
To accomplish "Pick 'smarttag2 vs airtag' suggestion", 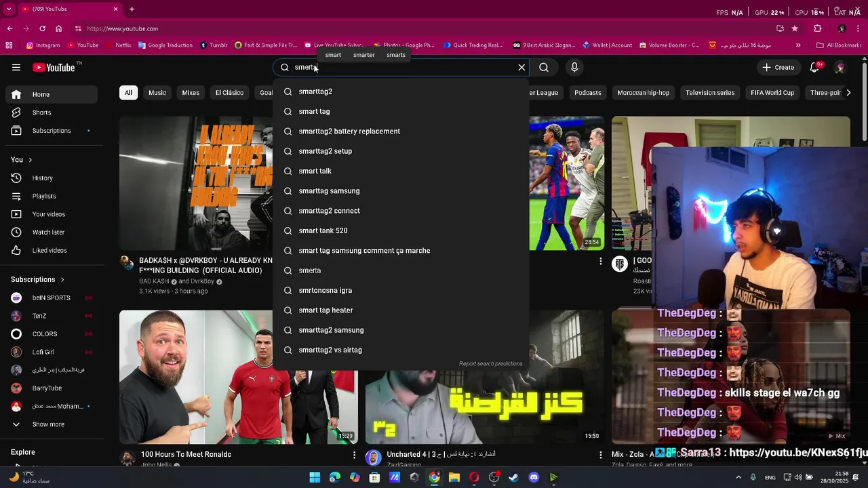I will pyautogui.click(x=401, y=350).
